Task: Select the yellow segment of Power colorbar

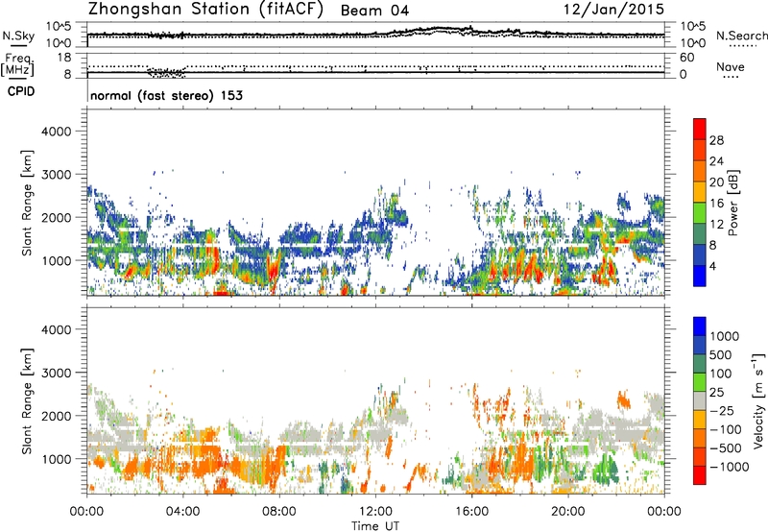Action: [700, 192]
